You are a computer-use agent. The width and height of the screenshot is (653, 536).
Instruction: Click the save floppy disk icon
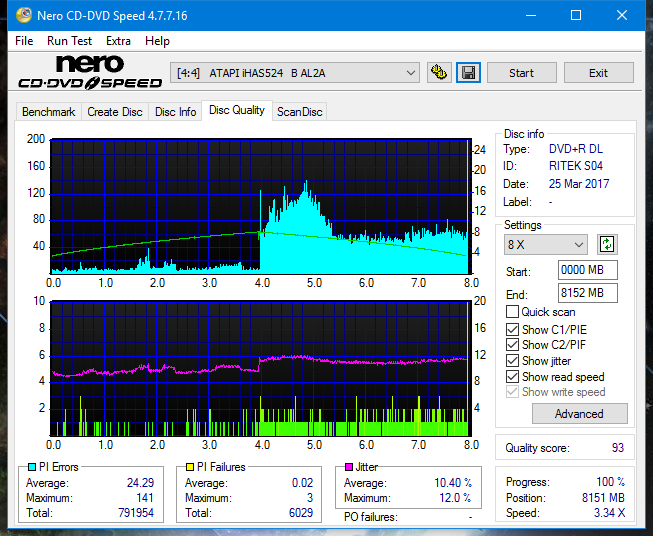coord(467,73)
